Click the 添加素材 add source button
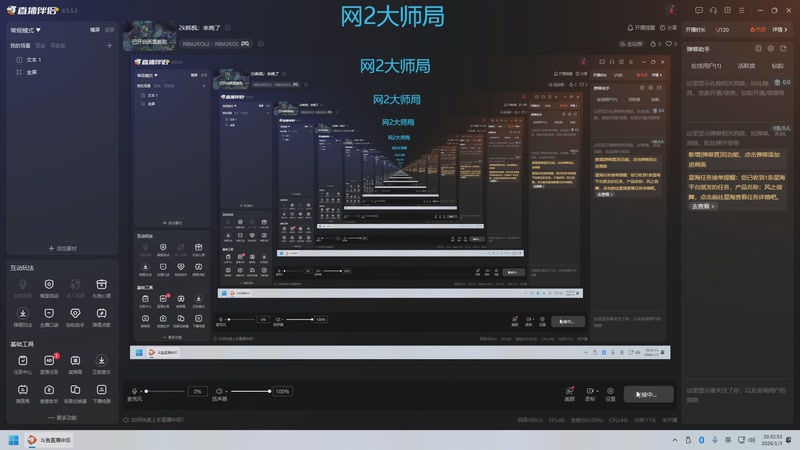The image size is (800, 450). (63, 248)
